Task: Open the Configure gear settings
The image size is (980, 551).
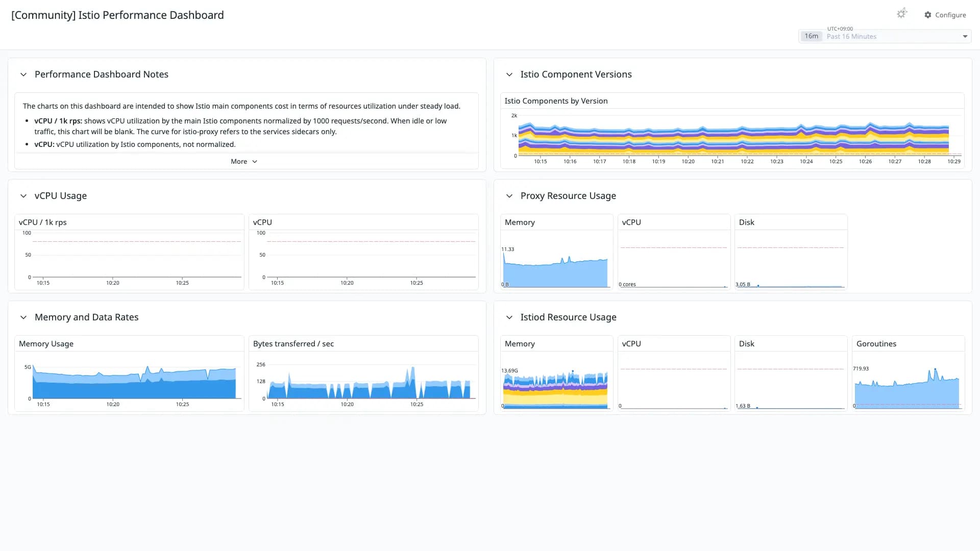Action: (x=945, y=15)
